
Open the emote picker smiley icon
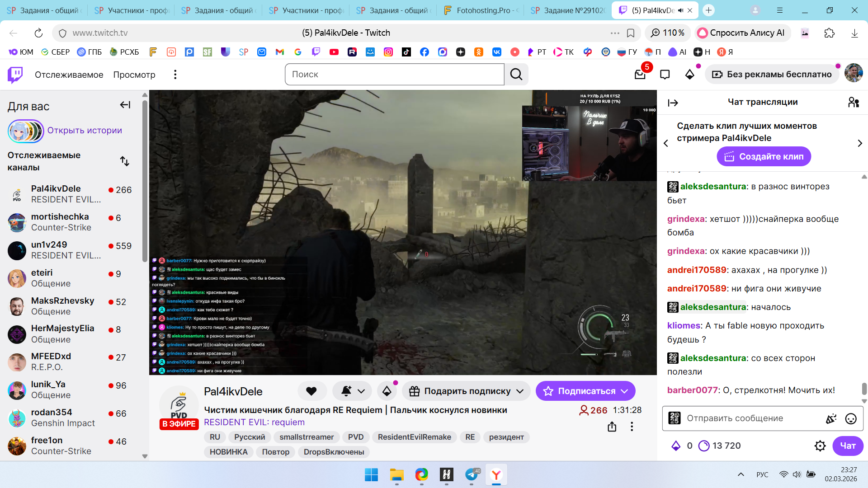point(850,419)
